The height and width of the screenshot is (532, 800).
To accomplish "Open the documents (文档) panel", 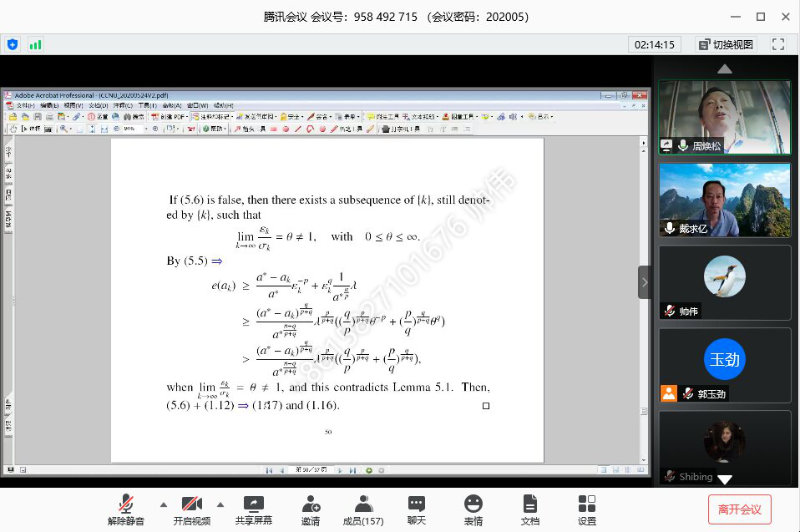I will [530, 509].
